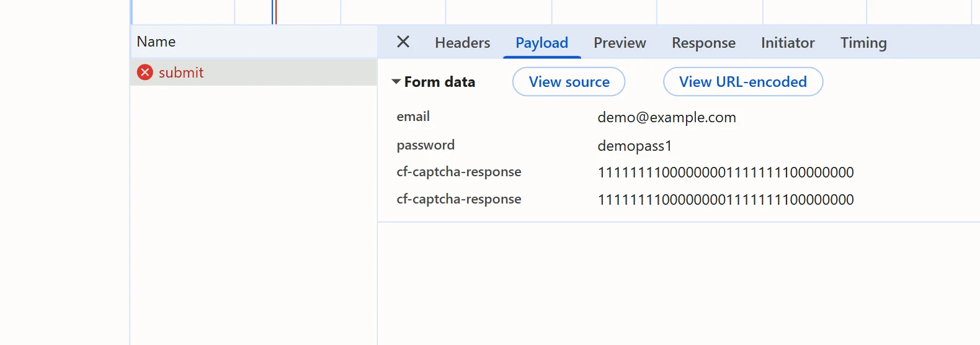This screenshot has height=345, width=980.
Task: Switch to the Preview tab
Action: point(620,43)
